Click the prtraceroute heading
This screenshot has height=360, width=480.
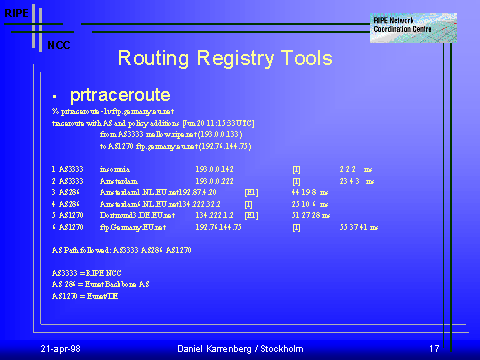(x=120, y=95)
